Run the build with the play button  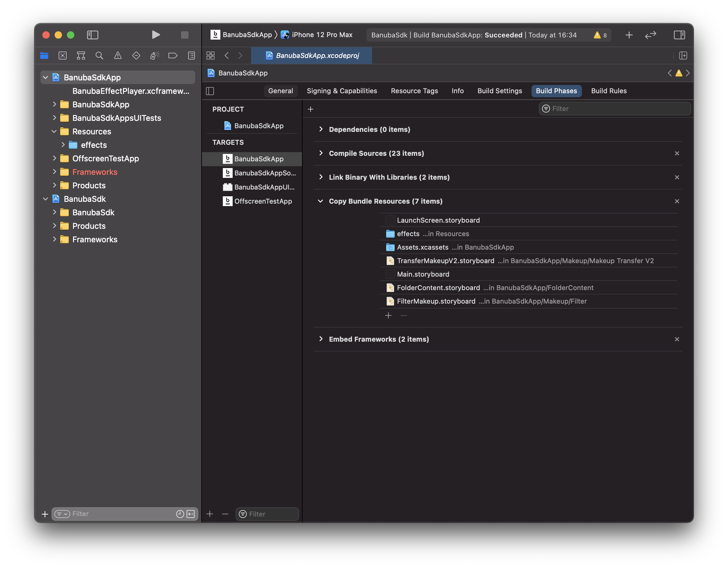pos(156,35)
